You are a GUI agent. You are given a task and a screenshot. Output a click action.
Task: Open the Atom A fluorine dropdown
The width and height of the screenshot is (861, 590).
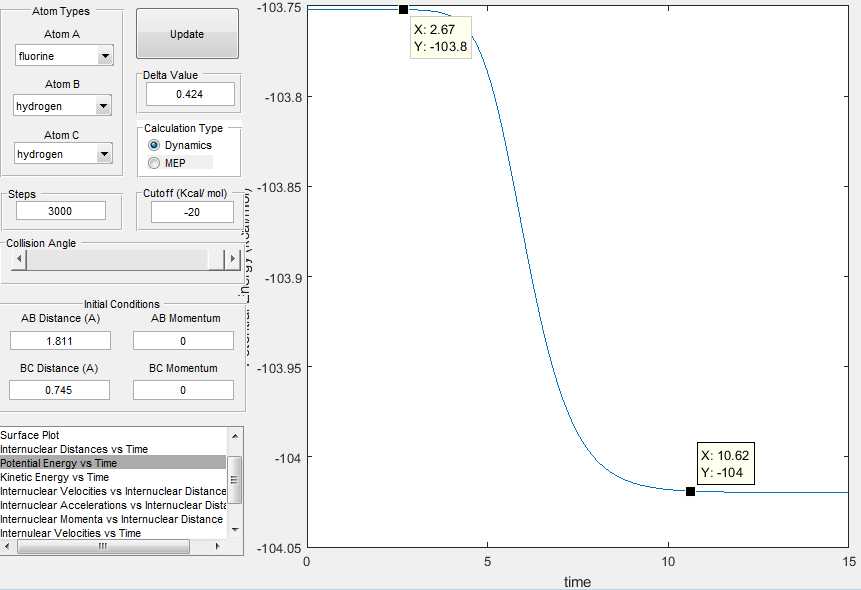tap(64, 55)
